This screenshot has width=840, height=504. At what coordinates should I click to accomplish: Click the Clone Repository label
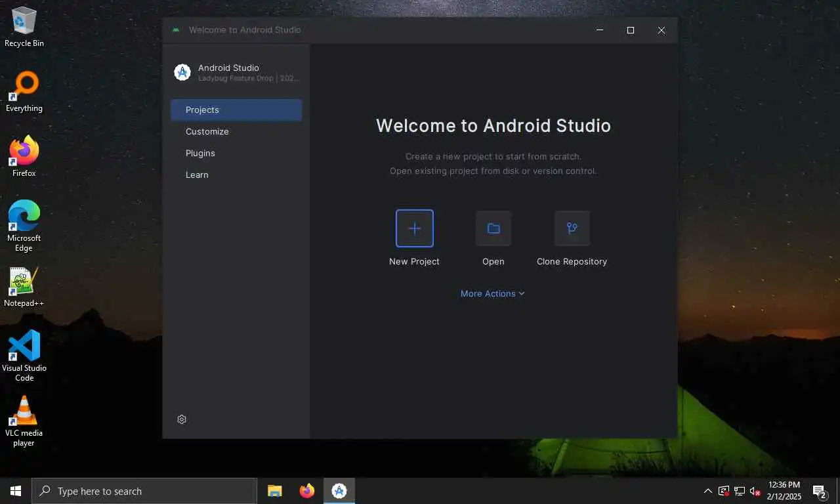tap(572, 261)
